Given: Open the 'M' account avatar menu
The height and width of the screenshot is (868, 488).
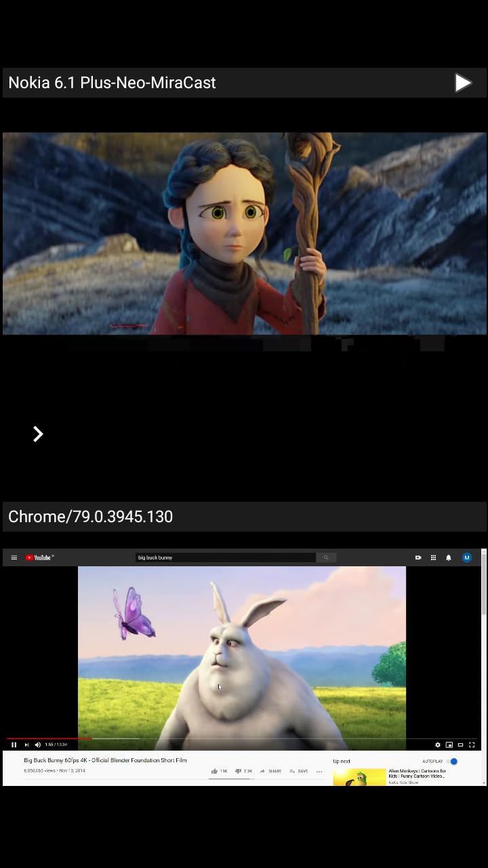Looking at the screenshot, I should [466, 557].
